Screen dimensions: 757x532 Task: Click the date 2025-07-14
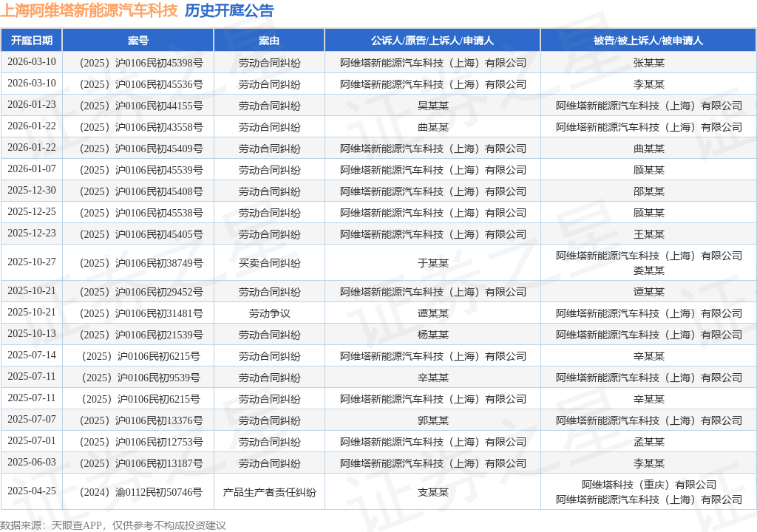[32, 355]
